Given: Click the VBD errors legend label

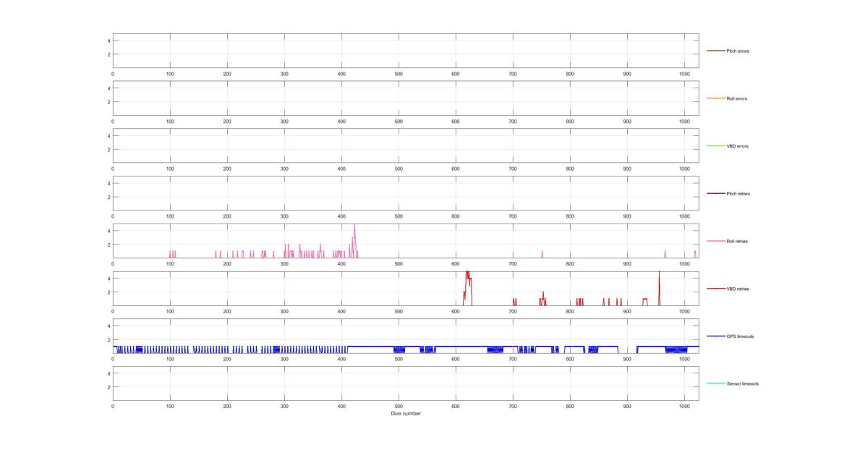Looking at the screenshot, I should coord(738,146).
